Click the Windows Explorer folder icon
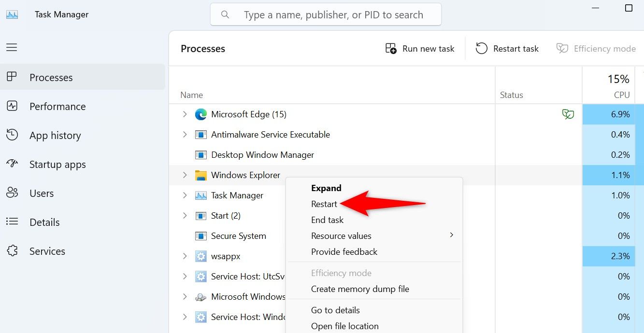The image size is (644, 333). click(200, 175)
